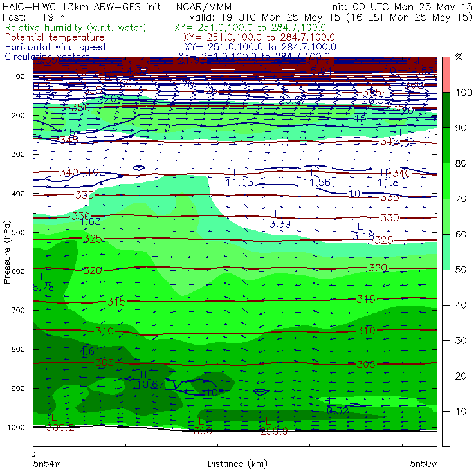Click the '5n54w' start coordinate label
Viewport: 476px width, 476px height.
pos(47,464)
